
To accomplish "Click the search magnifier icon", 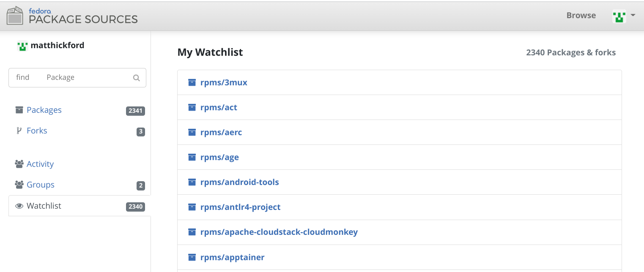I will tap(136, 78).
